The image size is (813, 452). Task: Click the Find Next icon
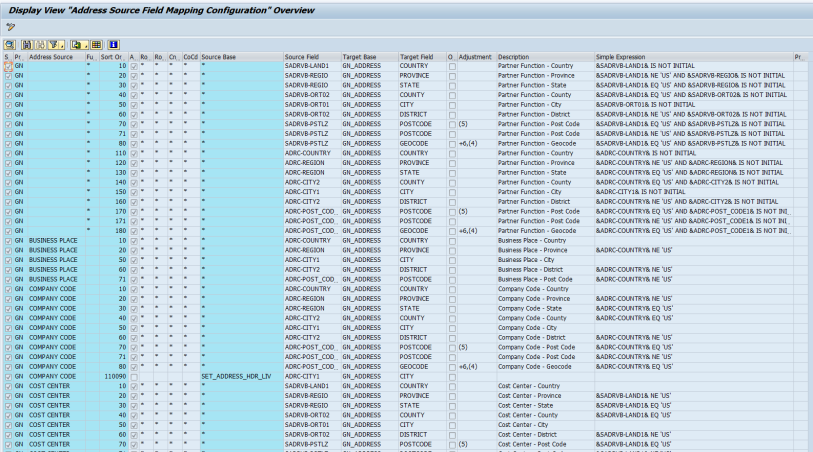[x=38, y=45]
